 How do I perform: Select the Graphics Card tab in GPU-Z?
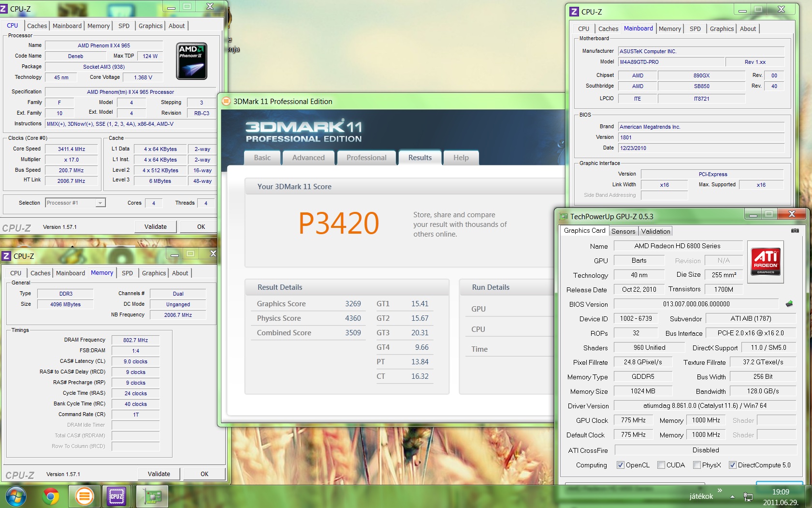click(x=584, y=230)
